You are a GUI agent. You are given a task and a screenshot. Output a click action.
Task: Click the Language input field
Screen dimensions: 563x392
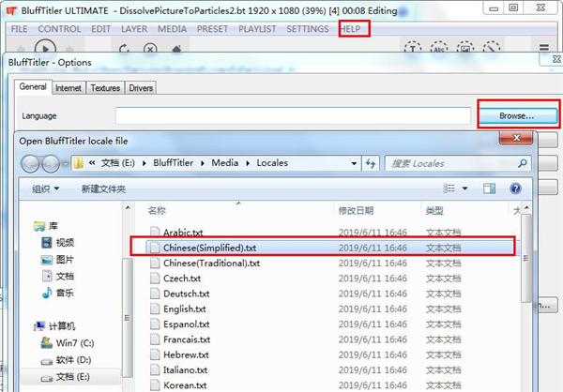click(x=293, y=115)
